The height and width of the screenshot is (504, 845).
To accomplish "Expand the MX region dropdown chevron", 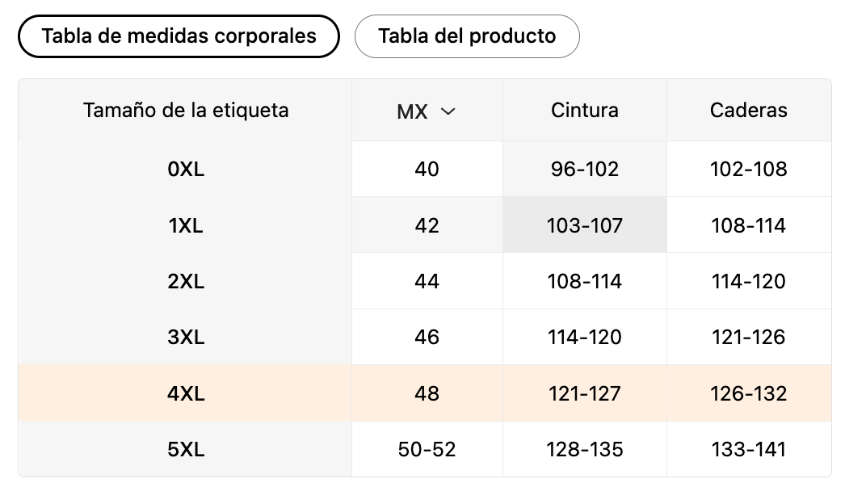I will (448, 111).
